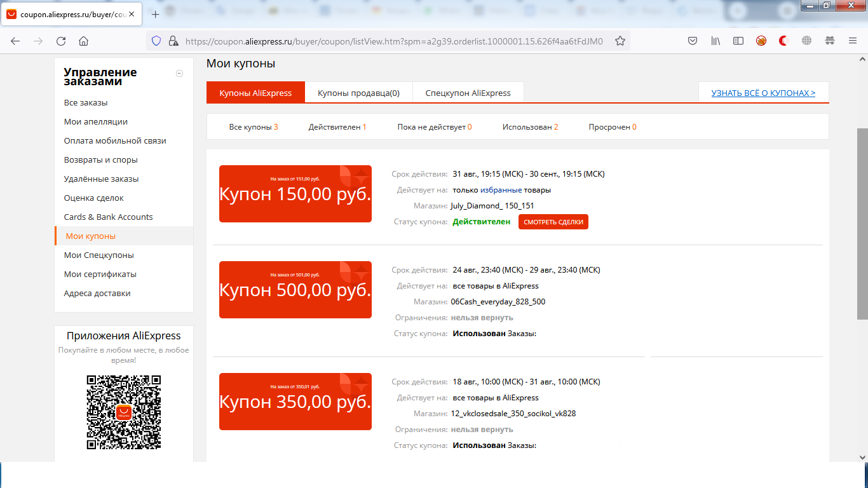Viewport: 868px width, 488px height.
Task: Open the Library bookshelf icon
Action: point(715,41)
